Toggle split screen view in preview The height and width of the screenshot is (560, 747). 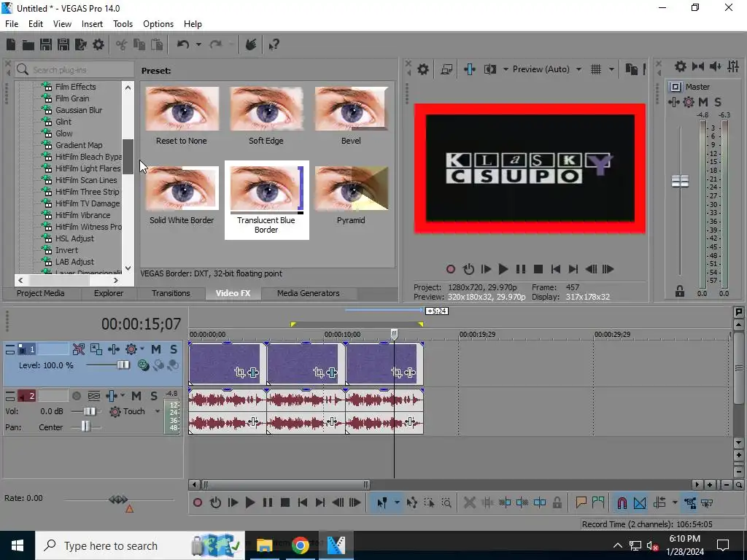tap(489, 69)
